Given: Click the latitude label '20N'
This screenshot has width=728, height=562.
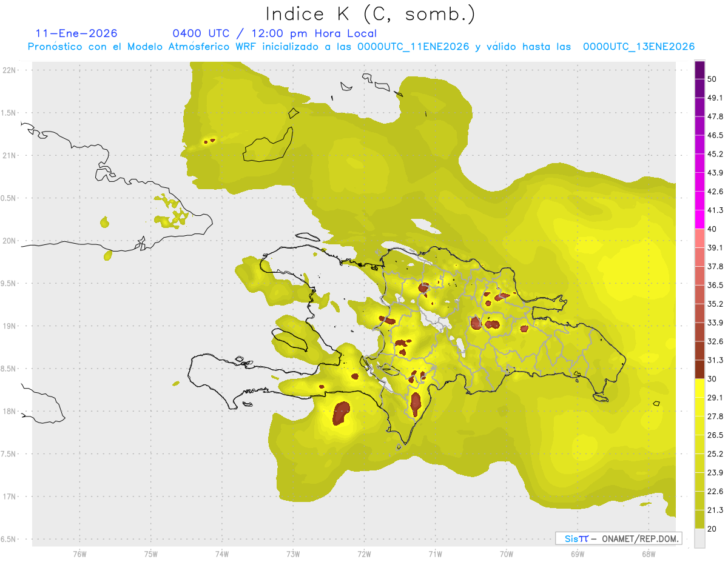Looking at the screenshot, I should [x=10, y=241].
